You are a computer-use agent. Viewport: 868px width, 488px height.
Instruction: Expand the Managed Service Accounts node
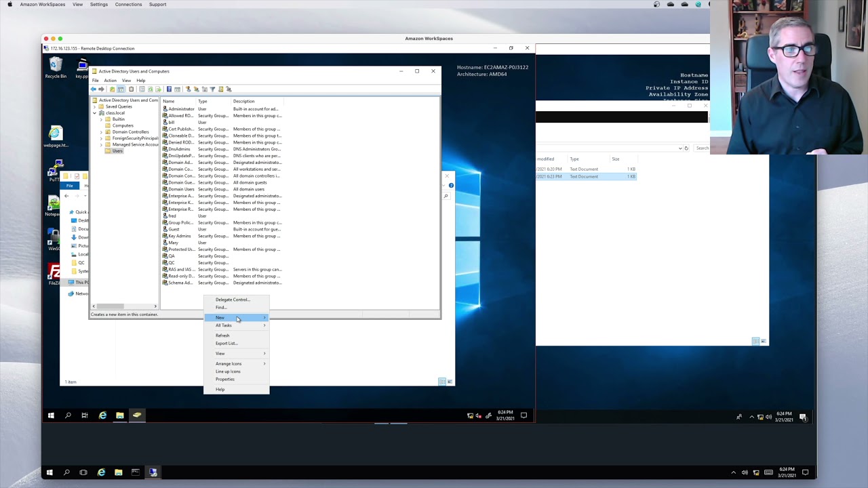point(101,144)
